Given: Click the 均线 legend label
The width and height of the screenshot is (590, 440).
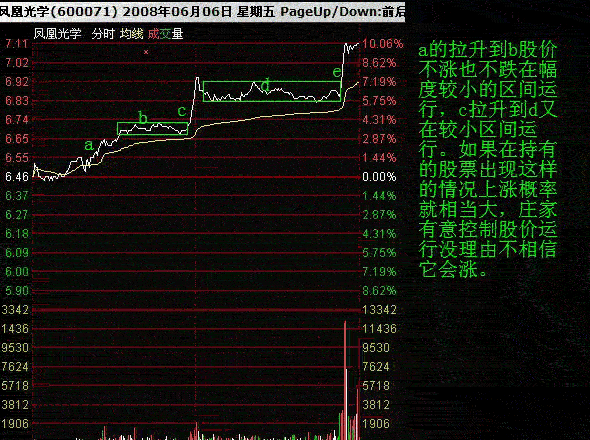Looking at the screenshot, I should coord(131,34).
